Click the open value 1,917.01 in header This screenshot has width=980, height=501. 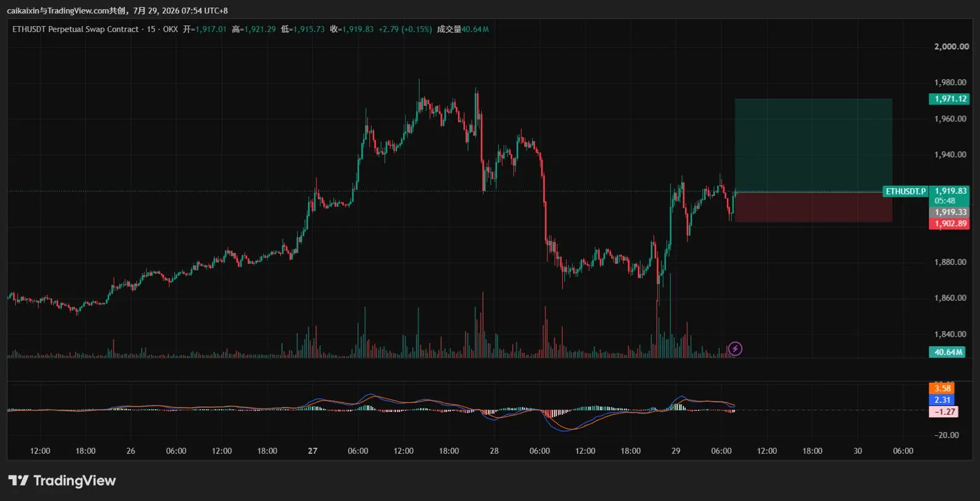pos(211,29)
